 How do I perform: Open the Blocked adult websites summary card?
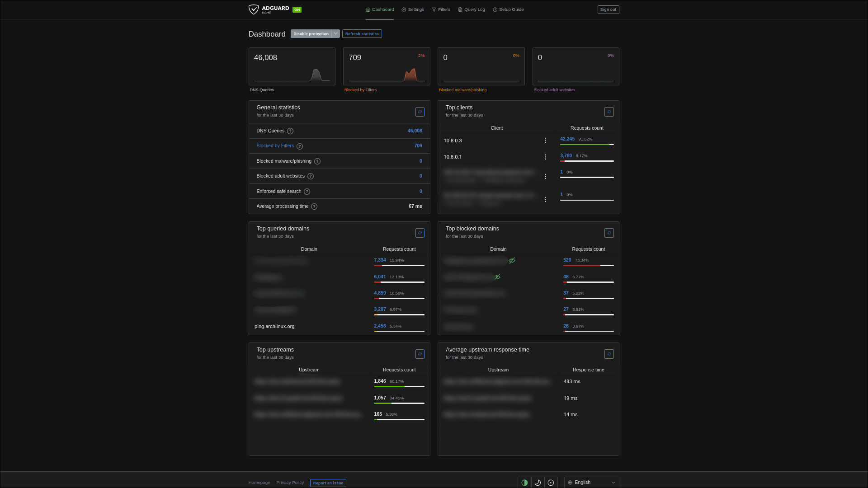(576, 66)
